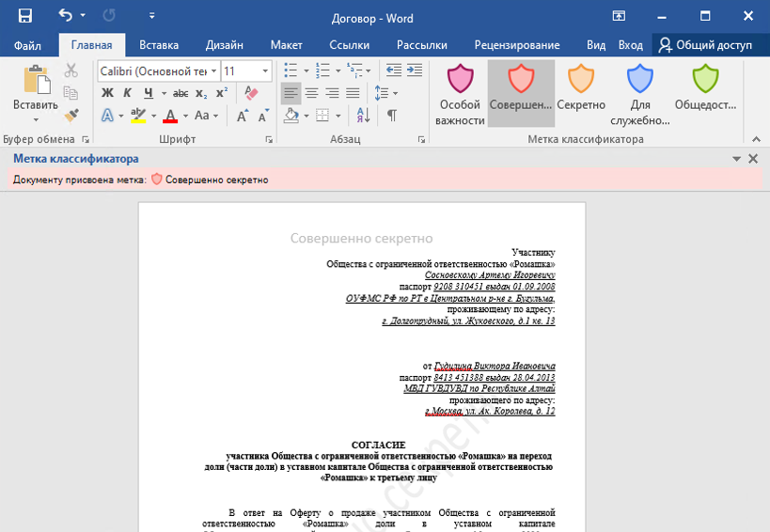The height and width of the screenshot is (532, 770).
Task: Toggle bold formatting Ж
Action: (x=107, y=93)
